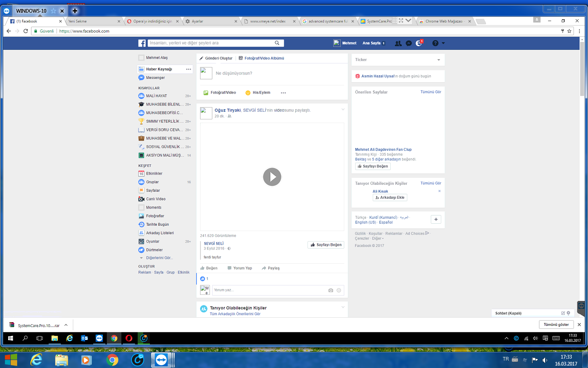Select the Fotoğraf/Video Albümü tab
Image resolution: width=588 pixels, height=368 pixels.
pyautogui.click(x=261, y=58)
